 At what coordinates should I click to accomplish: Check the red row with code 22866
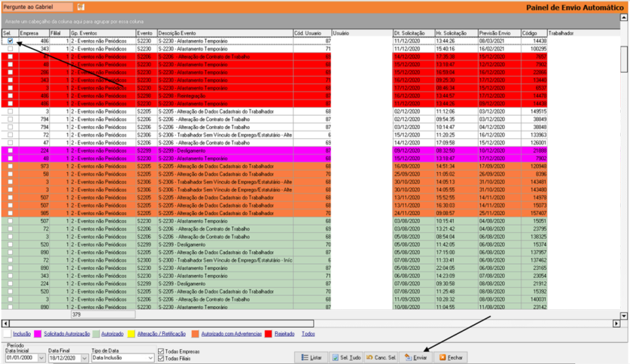pos(10,73)
